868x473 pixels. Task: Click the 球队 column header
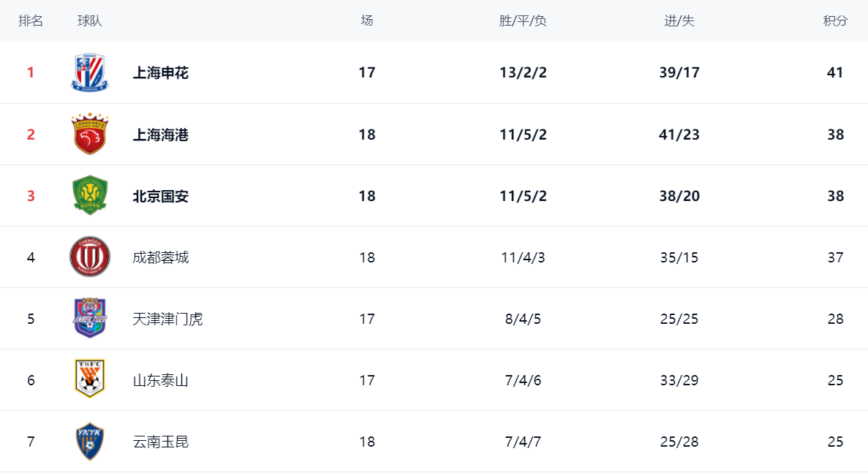tap(90, 21)
